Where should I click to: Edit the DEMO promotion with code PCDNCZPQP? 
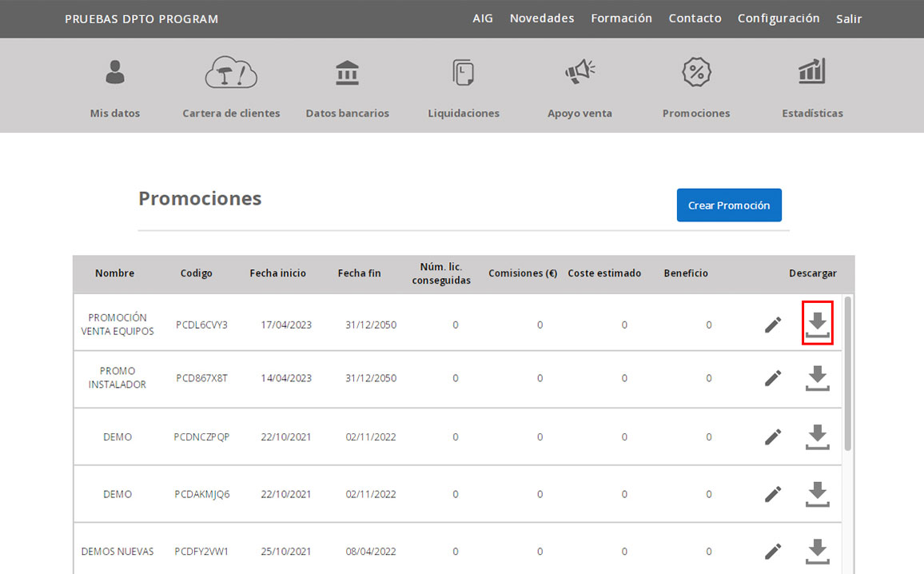coord(772,436)
